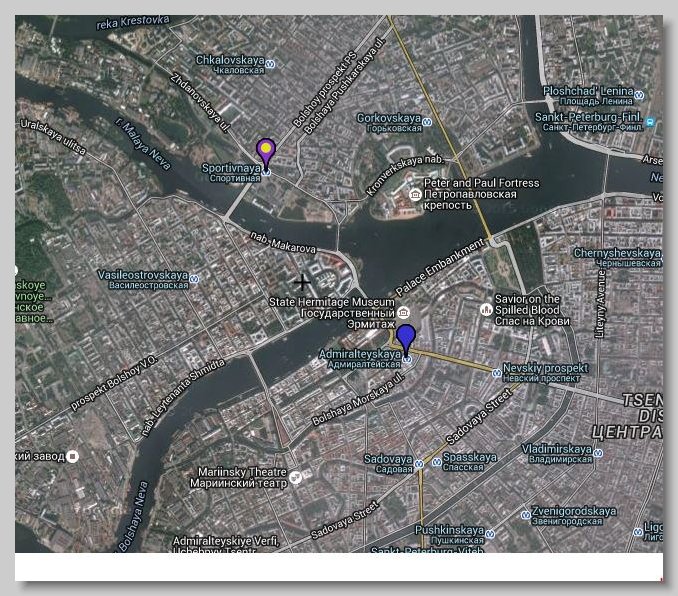This screenshot has height=596, width=678.
Task: Click the Peter and Paul Fortress museum icon
Action: [x=416, y=194]
